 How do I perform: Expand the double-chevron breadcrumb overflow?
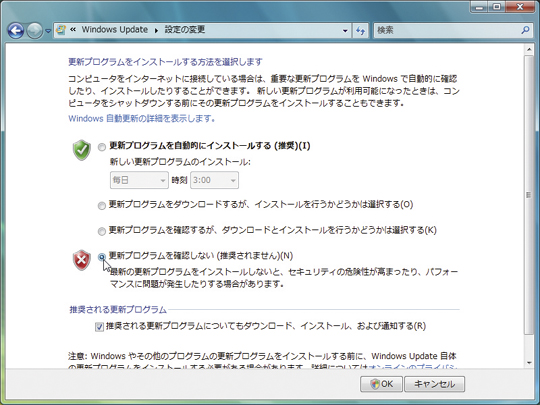click(x=73, y=30)
